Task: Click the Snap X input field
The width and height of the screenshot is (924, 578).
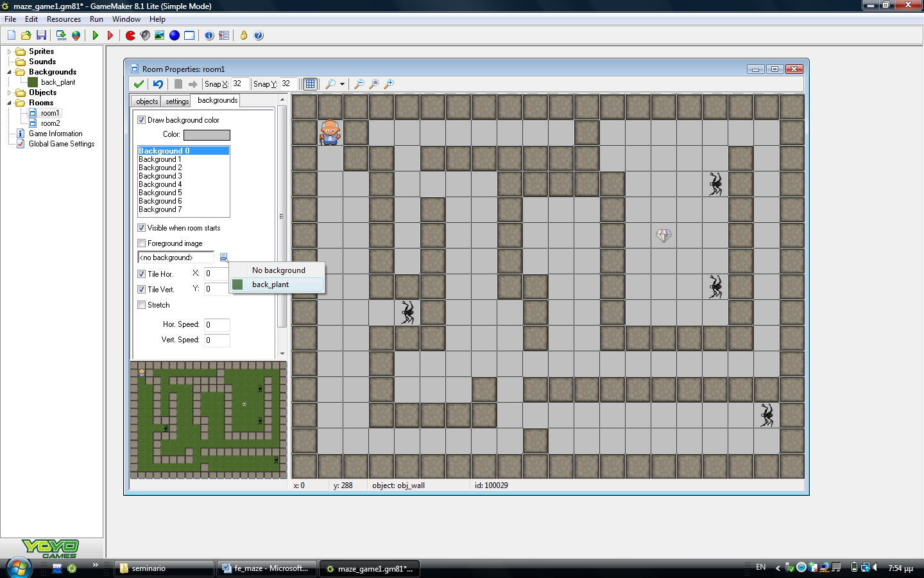Action: [239, 84]
